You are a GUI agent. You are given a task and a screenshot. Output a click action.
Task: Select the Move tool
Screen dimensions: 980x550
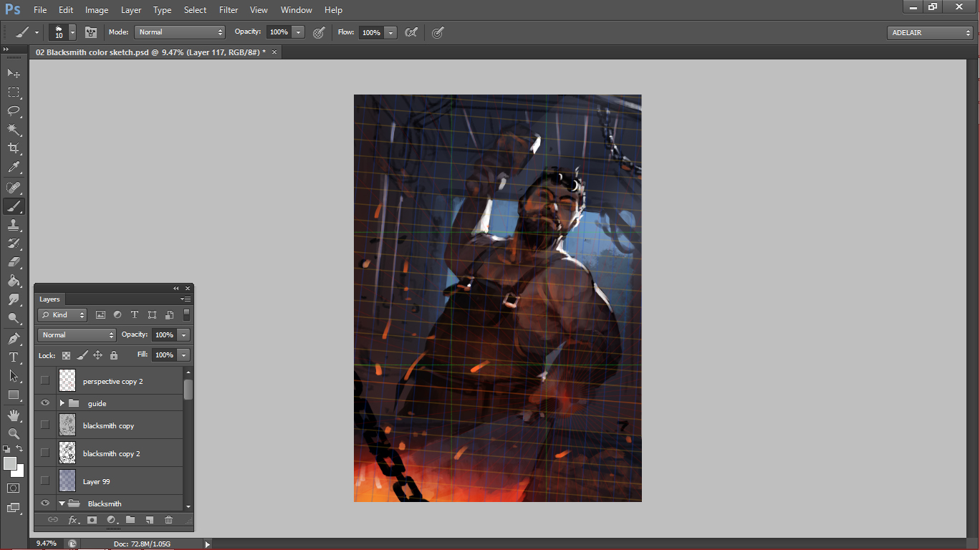[14, 73]
